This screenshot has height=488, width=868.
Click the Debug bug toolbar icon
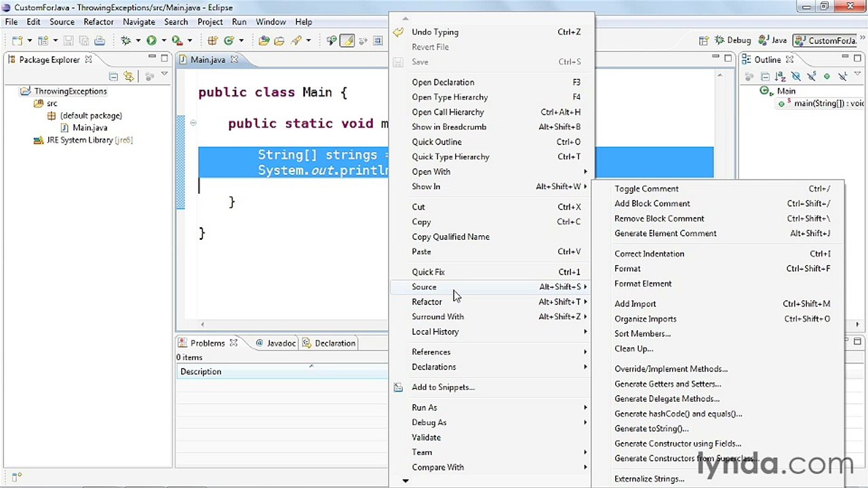(x=125, y=41)
